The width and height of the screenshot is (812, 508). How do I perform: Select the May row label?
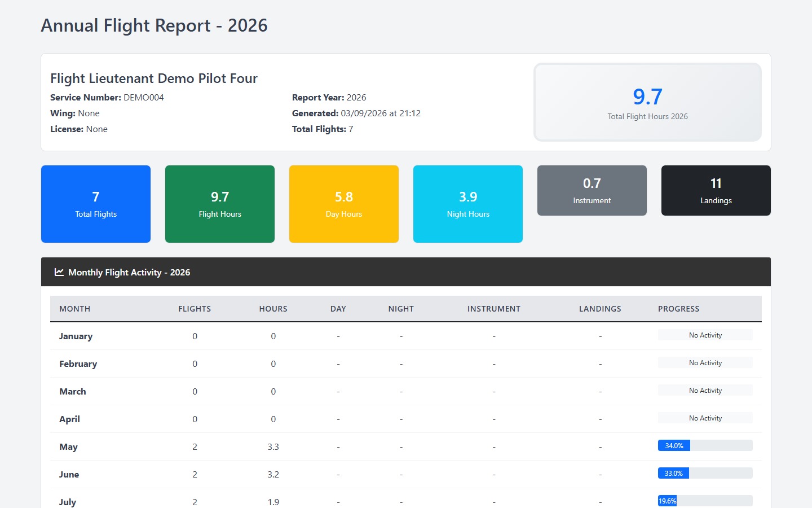[68, 446]
